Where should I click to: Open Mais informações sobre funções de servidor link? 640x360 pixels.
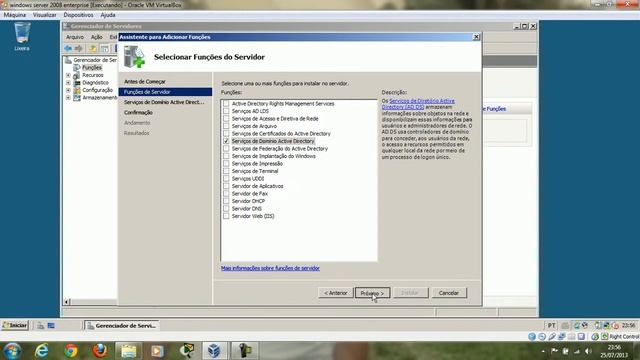pyautogui.click(x=270, y=268)
